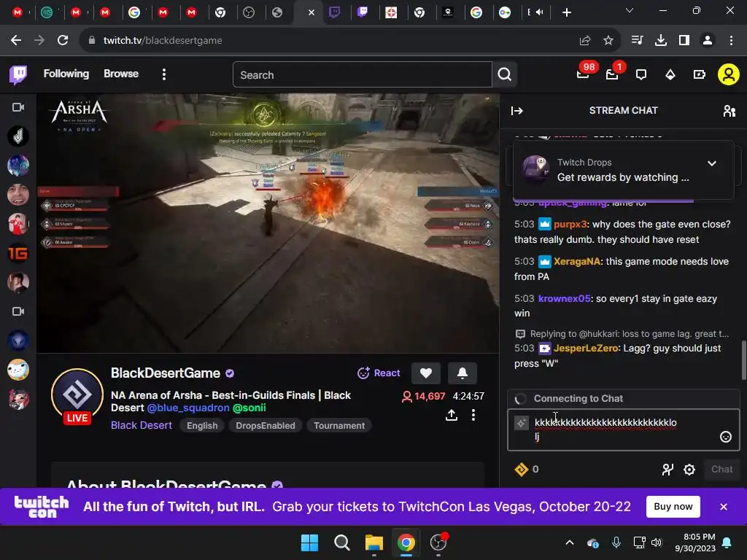The height and width of the screenshot is (560, 747).
Task: Toggle the notification bell
Action: (462, 373)
